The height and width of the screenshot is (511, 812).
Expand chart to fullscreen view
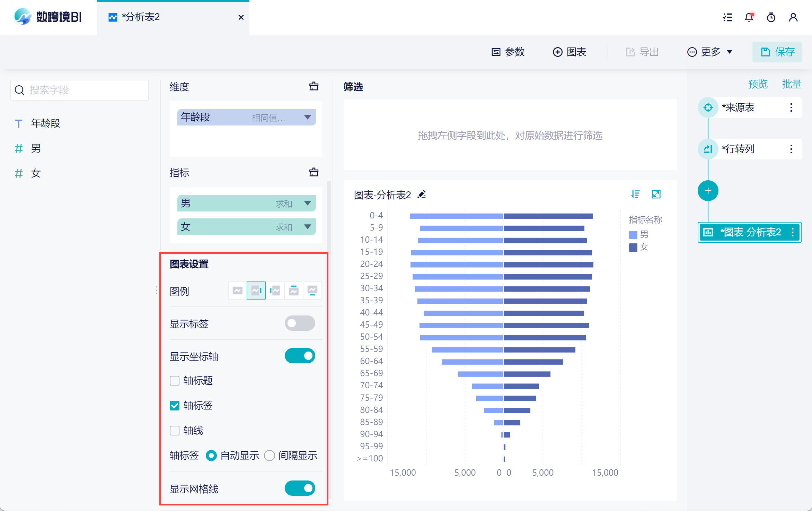pyautogui.click(x=656, y=194)
